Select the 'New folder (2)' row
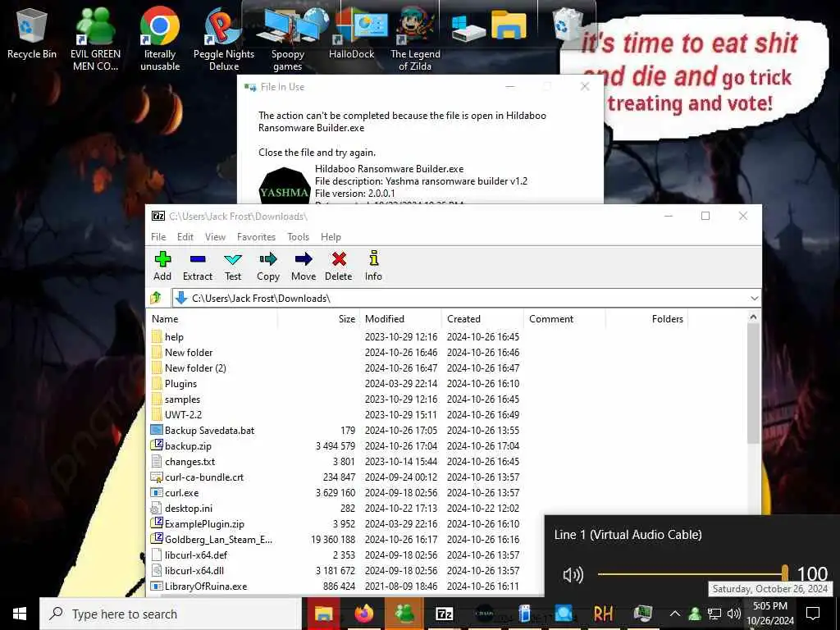 point(336,368)
